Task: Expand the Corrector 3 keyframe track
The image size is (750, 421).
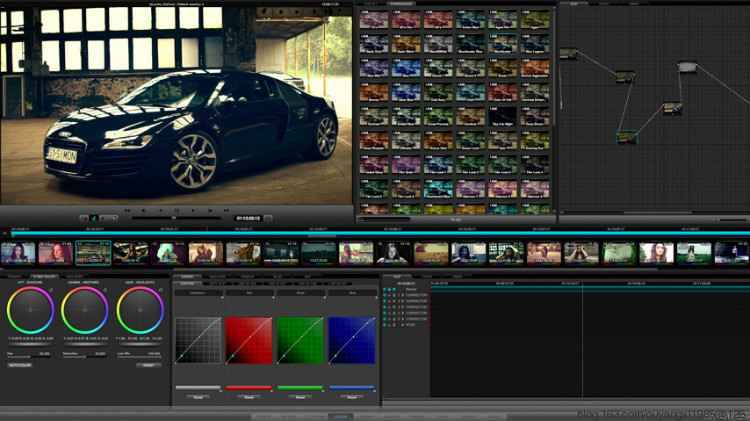Action: pyautogui.click(x=402, y=307)
